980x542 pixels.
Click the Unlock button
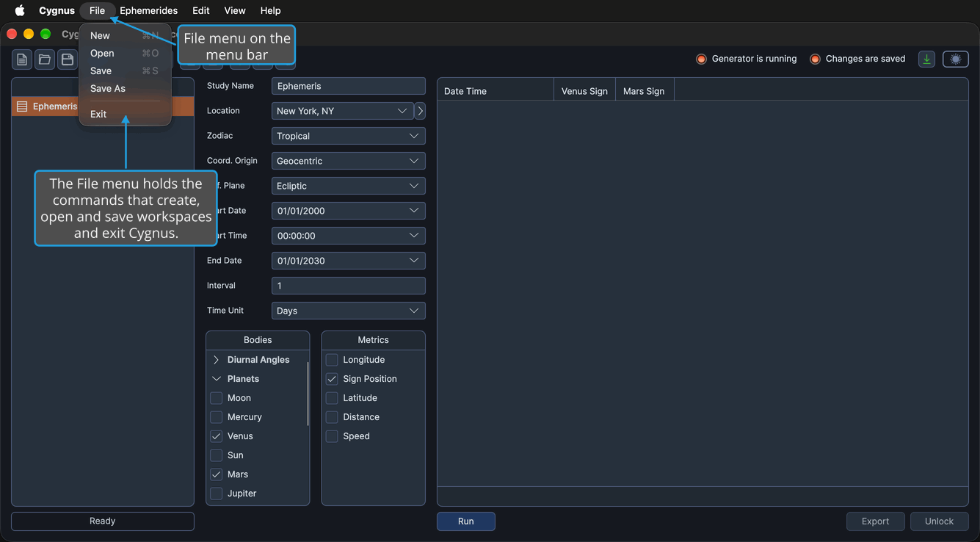940,521
